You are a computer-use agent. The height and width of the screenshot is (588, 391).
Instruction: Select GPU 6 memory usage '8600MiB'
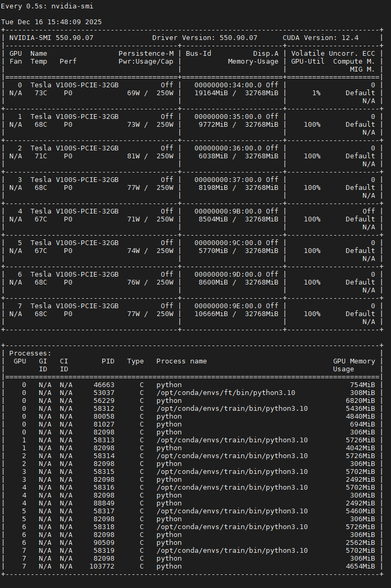point(213,282)
